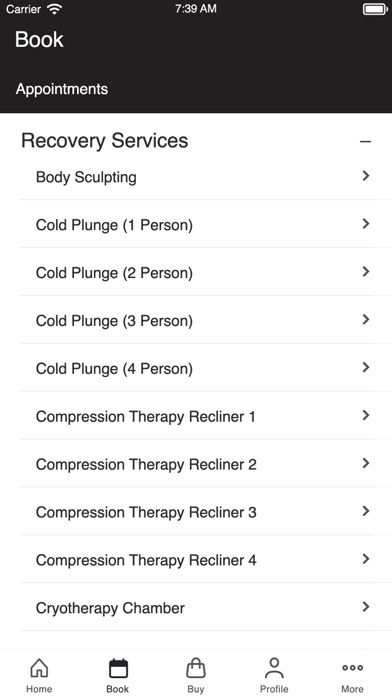The width and height of the screenshot is (392, 696).
Task: Choose Cold Plunge (4 Person)
Action: tap(206, 368)
